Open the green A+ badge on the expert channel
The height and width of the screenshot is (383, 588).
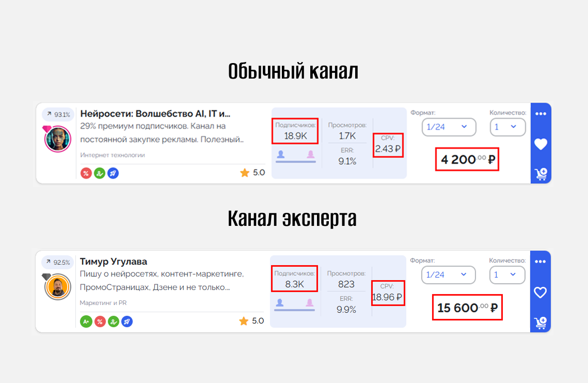[86, 321]
